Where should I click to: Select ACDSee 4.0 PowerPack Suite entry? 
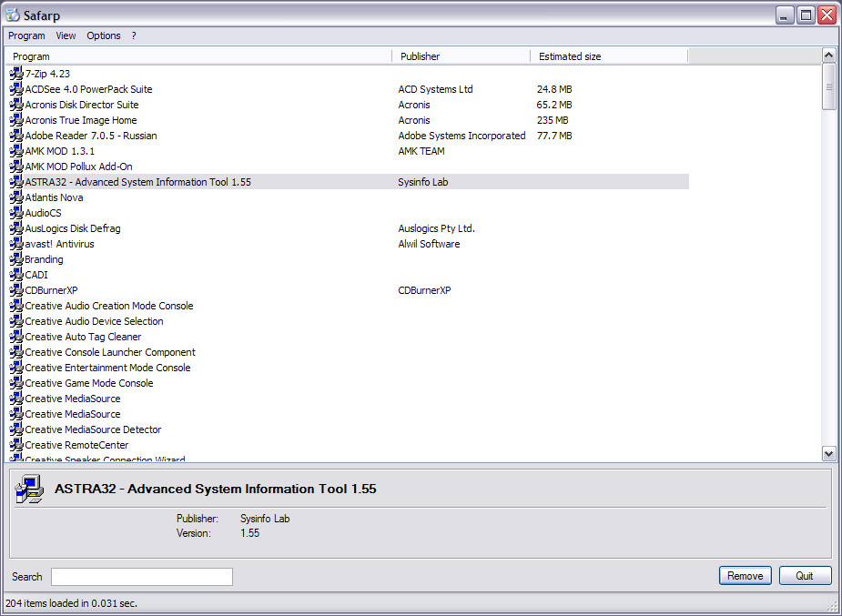point(88,89)
